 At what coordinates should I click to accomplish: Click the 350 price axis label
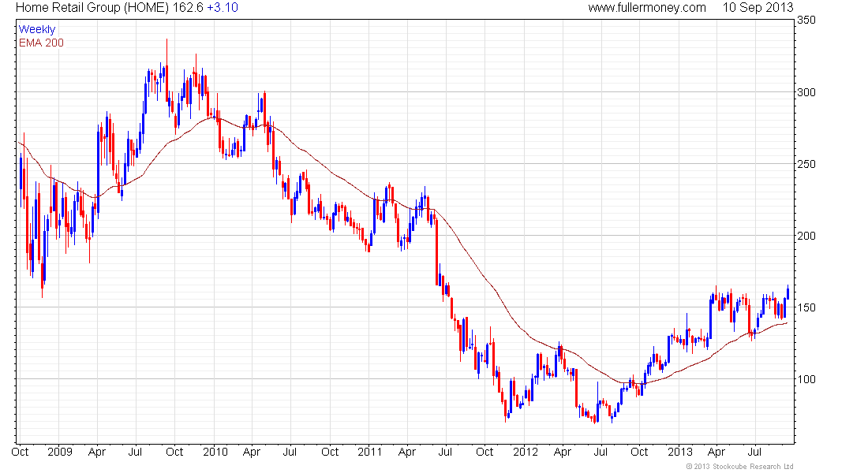tap(806, 20)
